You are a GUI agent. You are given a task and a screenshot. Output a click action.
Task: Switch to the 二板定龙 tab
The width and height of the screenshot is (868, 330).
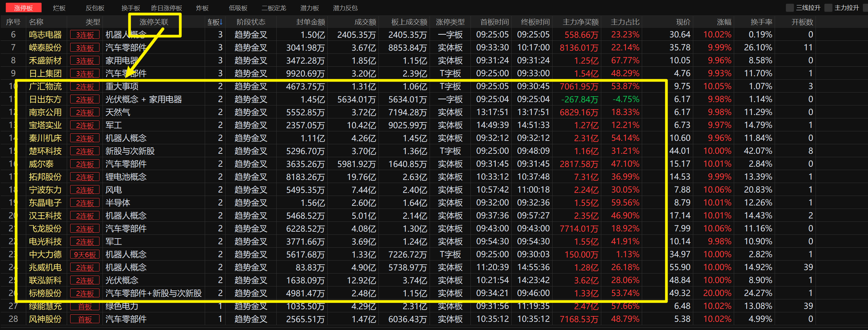coord(274,8)
